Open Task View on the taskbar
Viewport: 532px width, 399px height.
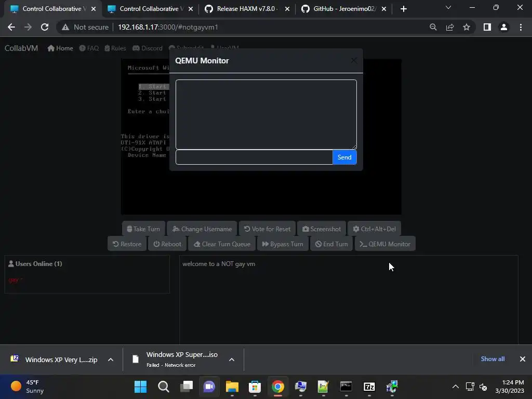(x=187, y=387)
